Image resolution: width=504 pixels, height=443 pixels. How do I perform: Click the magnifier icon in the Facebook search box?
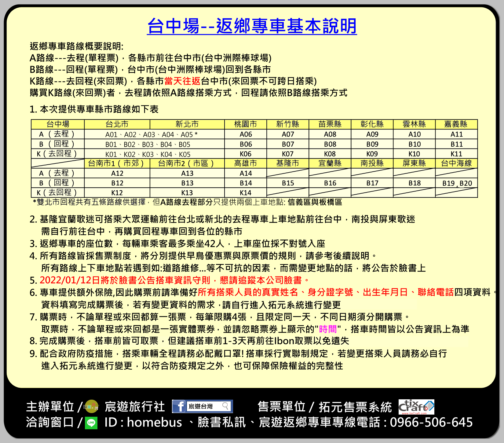pyautogui.click(x=225, y=406)
